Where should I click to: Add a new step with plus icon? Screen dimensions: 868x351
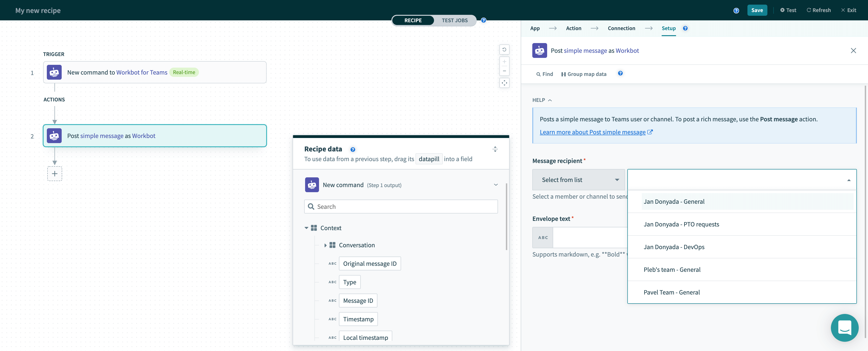coord(54,174)
